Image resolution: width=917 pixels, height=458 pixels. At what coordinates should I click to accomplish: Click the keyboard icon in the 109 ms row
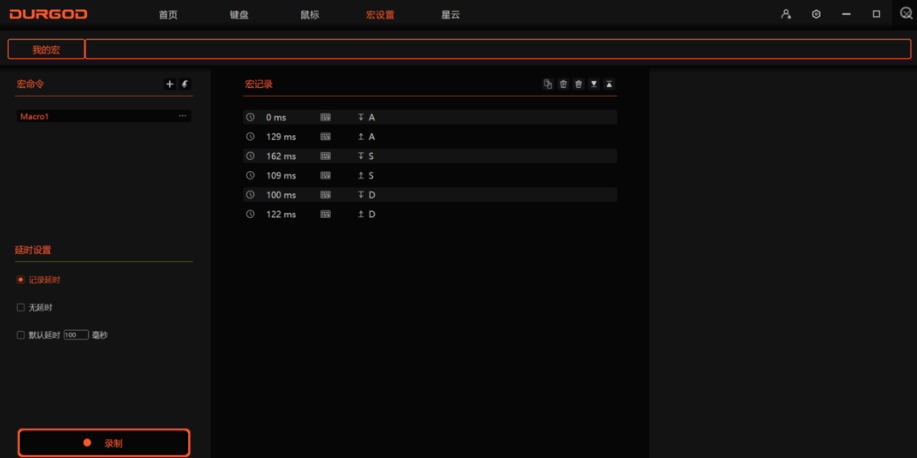(x=326, y=175)
